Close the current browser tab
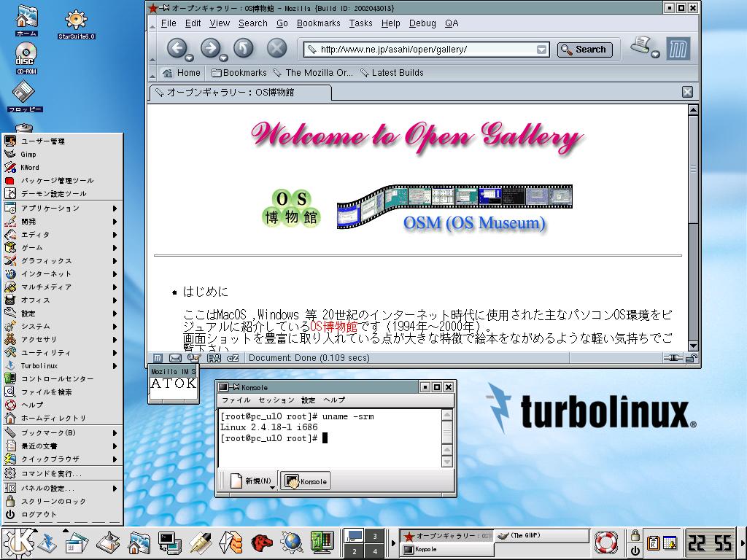This screenshot has height=560, width=747. 687,92
